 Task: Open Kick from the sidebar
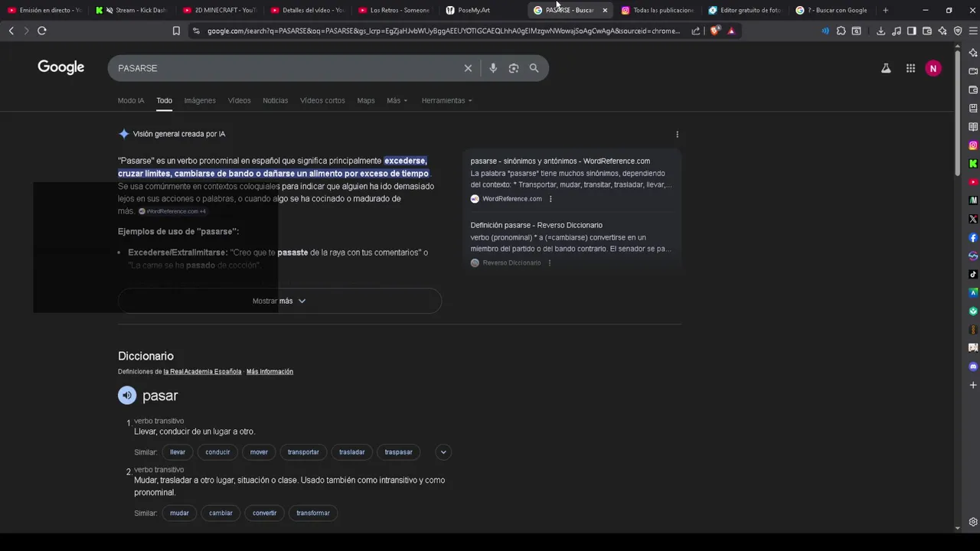pos(973,164)
